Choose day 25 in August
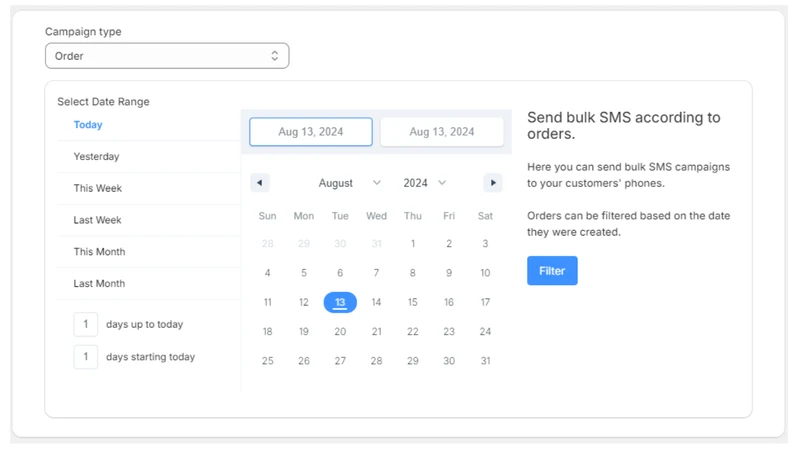The width and height of the screenshot is (800, 450). [x=267, y=361]
